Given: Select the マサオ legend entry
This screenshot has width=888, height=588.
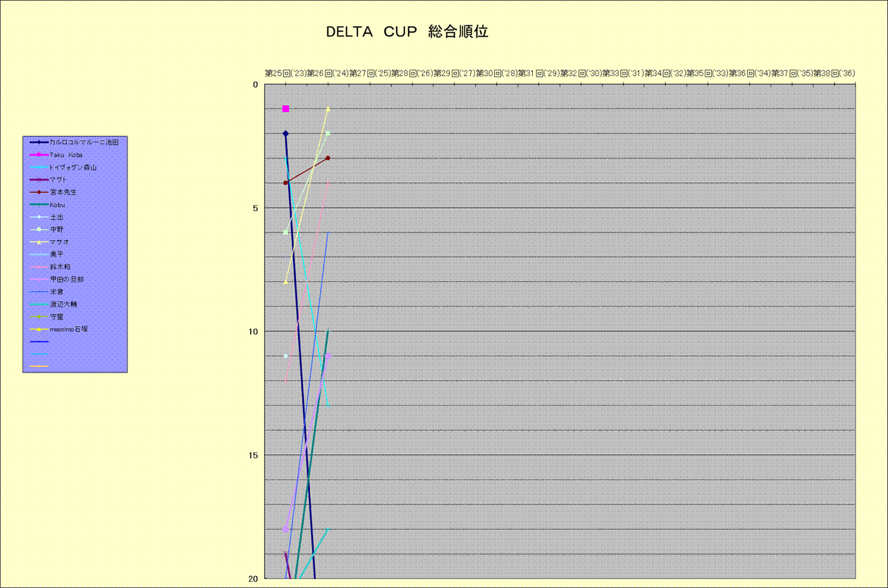Looking at the screenshot, I should pos(49,242).
